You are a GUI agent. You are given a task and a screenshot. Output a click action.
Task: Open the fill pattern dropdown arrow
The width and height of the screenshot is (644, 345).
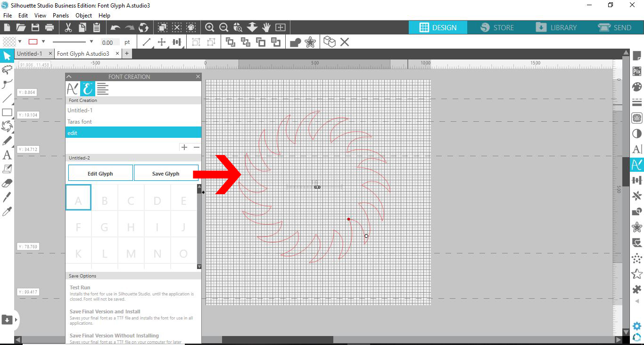click(x=20, y=42)
